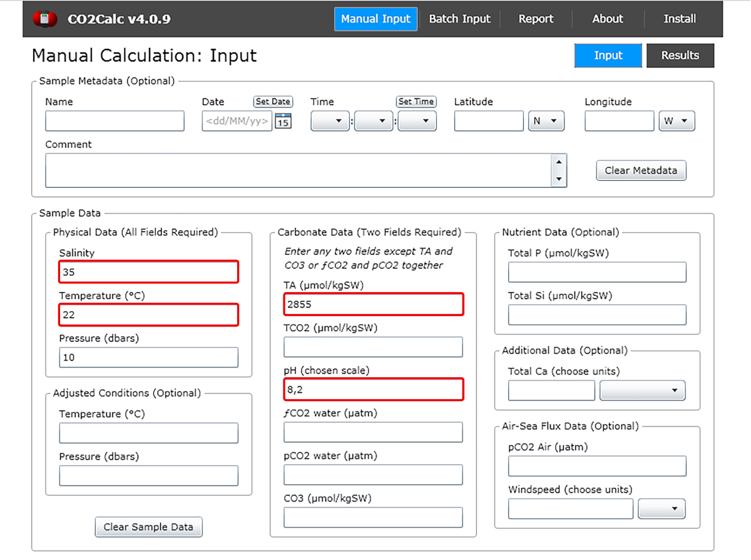Screen dimensions: 751x560
Task: Click the CO2Calc logo icon
Action: click(x=44, y=19)
